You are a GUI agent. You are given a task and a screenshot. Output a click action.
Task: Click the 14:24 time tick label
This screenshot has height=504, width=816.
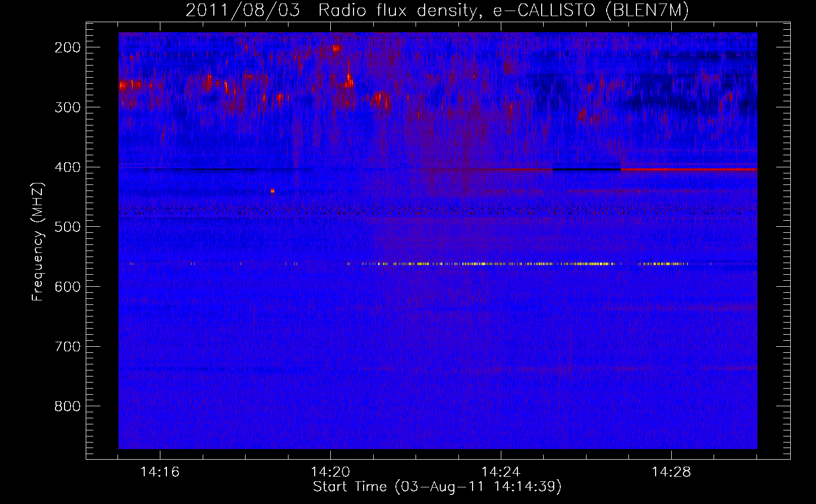[501, 472]
